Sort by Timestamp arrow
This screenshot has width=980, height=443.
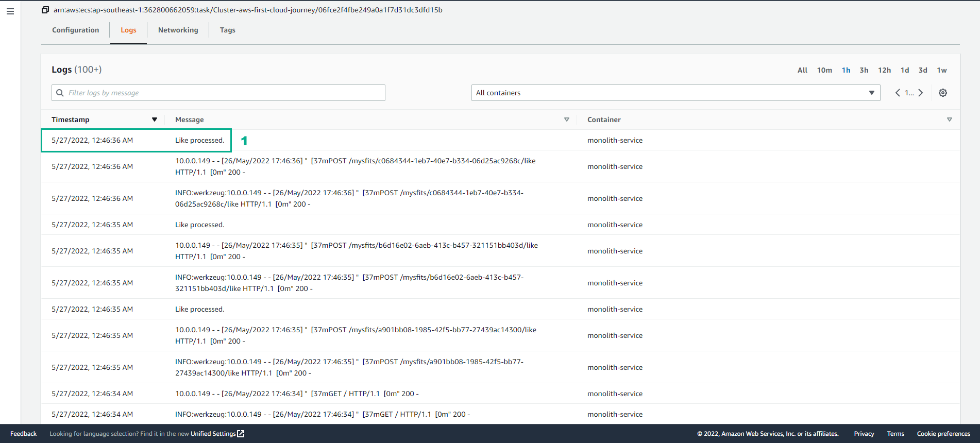click(154, 120)
